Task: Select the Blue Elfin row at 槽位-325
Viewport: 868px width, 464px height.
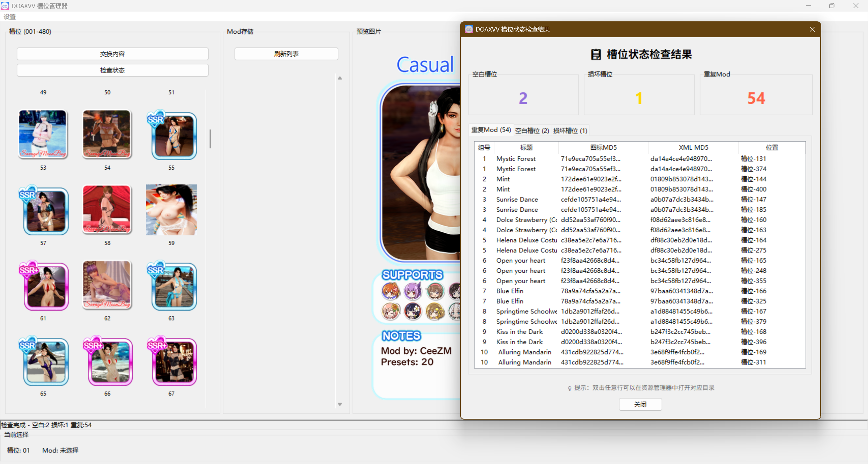Action: (640, 301)
